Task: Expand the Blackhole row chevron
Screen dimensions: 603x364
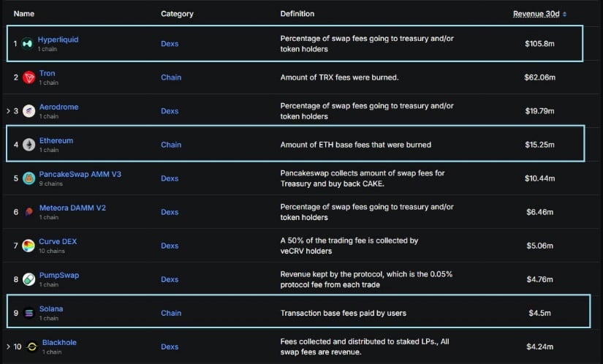Action: 8,346
